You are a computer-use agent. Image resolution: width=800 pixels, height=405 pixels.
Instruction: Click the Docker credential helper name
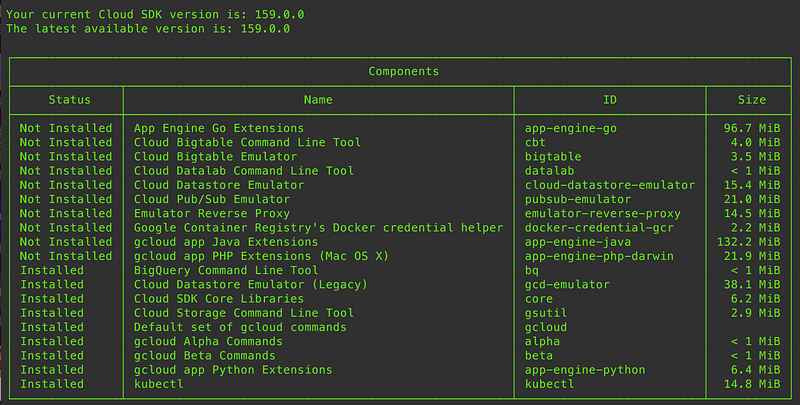[318, 228]
